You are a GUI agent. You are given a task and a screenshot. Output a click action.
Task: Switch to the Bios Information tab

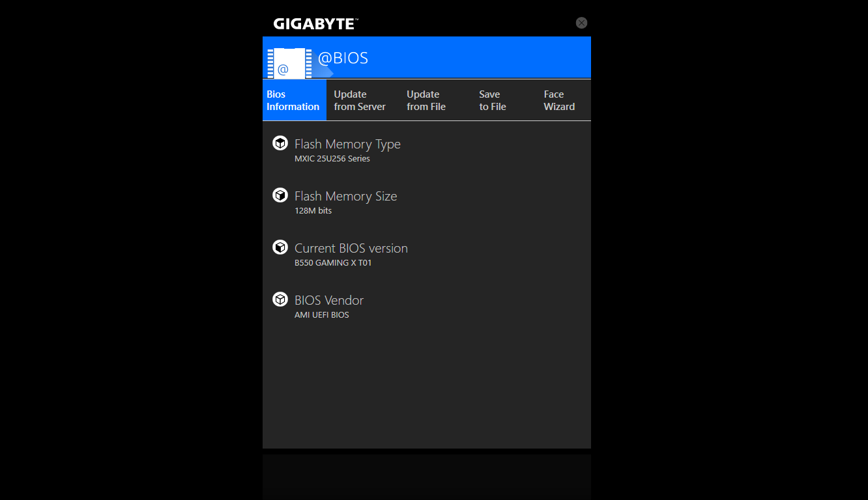(x=293, y=100)
